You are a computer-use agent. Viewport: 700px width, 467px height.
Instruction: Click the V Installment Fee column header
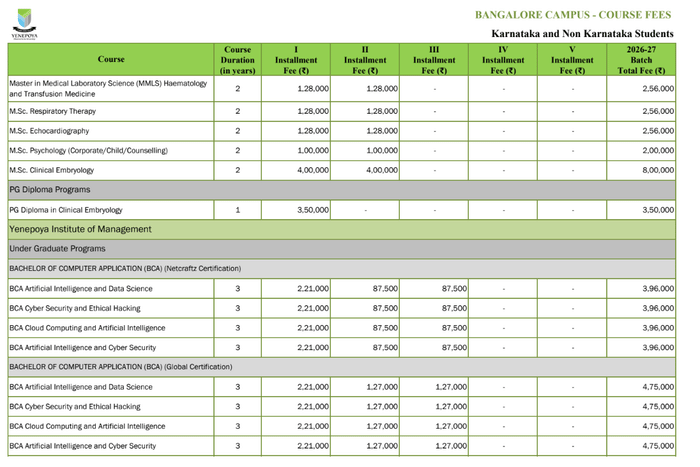pos(572,59)
